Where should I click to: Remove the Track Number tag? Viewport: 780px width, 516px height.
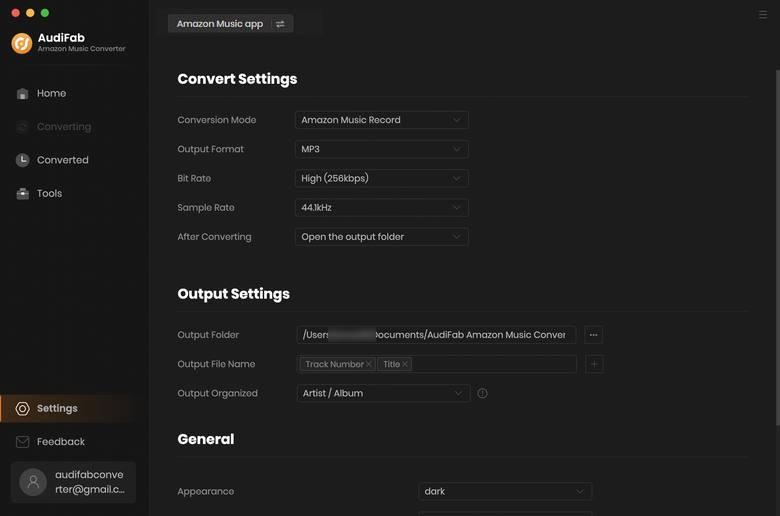pyautogui.click(x=369, y=364)
